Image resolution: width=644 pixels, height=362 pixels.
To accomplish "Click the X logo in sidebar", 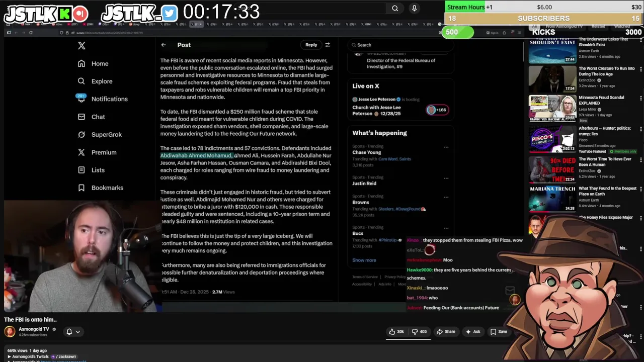I will tap(82, 46).
